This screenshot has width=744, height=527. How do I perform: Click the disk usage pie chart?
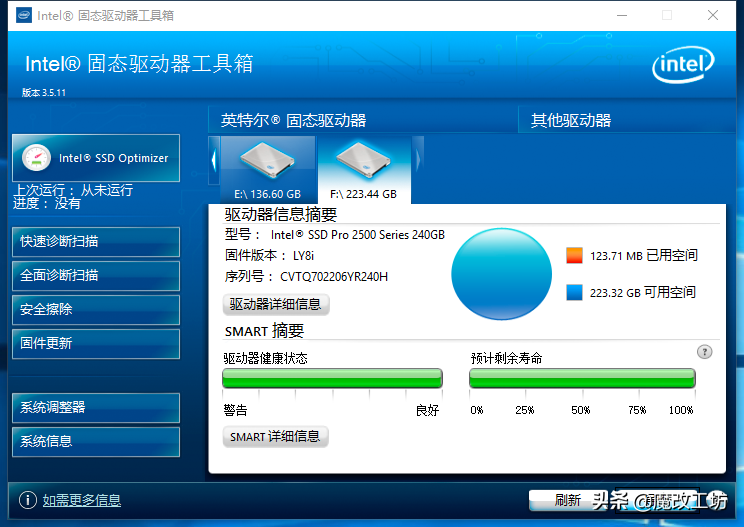[502, 274]
